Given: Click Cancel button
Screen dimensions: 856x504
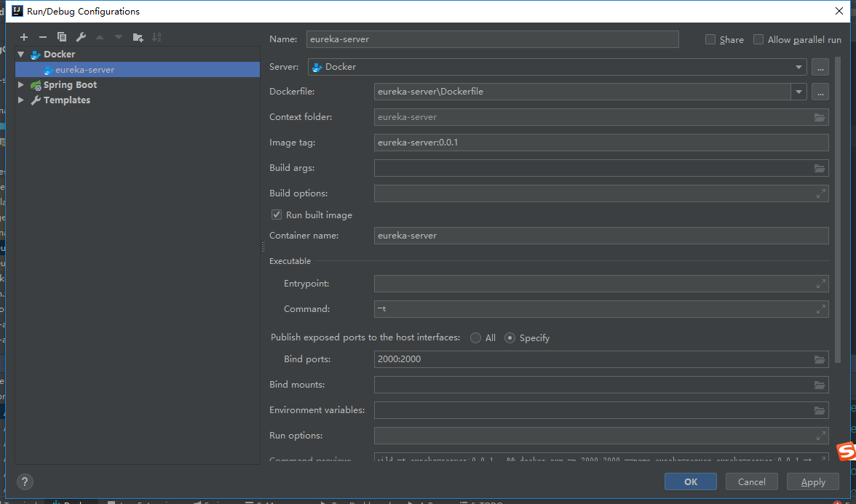Looking at the screenshot, I should click(752, 481).
